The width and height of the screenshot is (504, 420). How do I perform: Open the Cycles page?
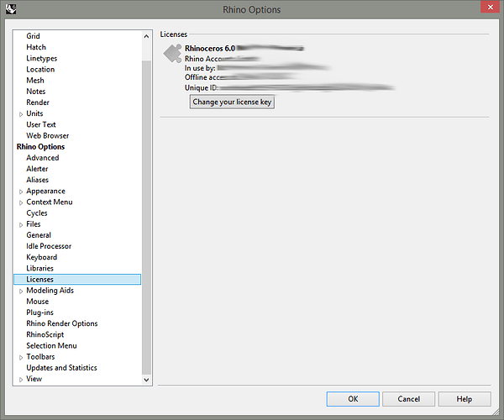click(x=37, y=213)
